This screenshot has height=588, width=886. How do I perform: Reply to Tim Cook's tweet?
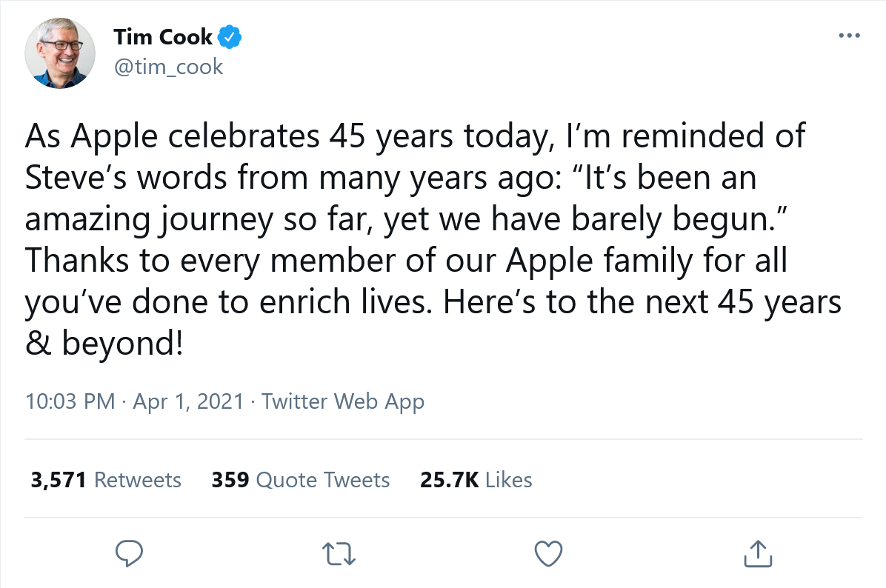click(x=129, y=552)
